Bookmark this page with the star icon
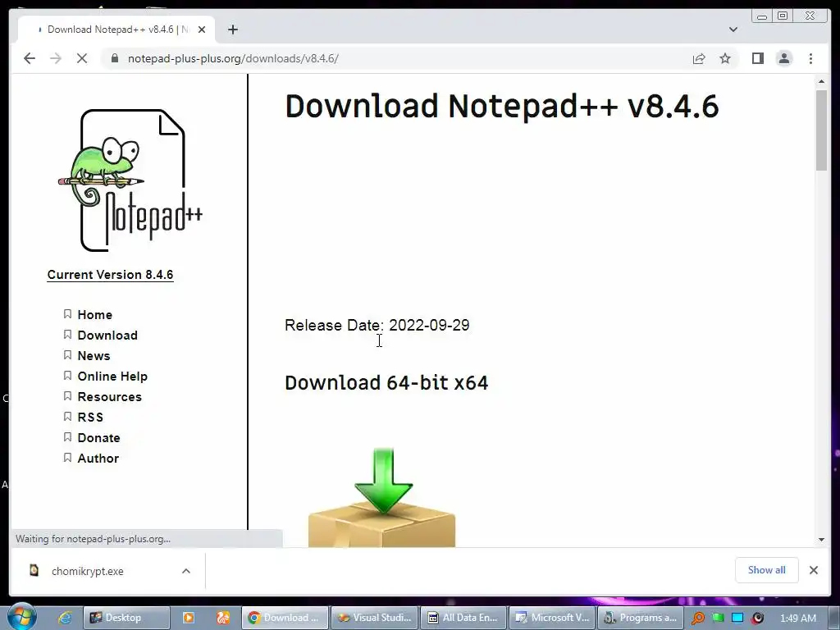Viewport: 840px width, 630px height. (725, 58)
